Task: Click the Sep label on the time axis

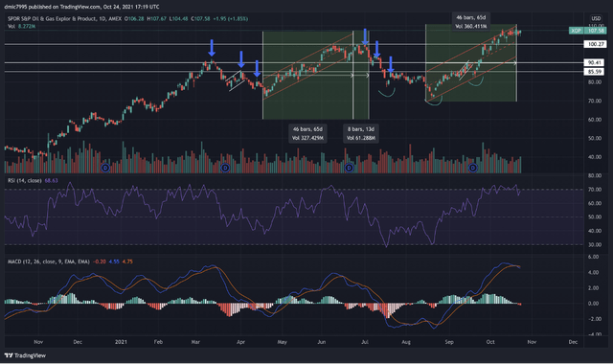Action: click(449, 342)
